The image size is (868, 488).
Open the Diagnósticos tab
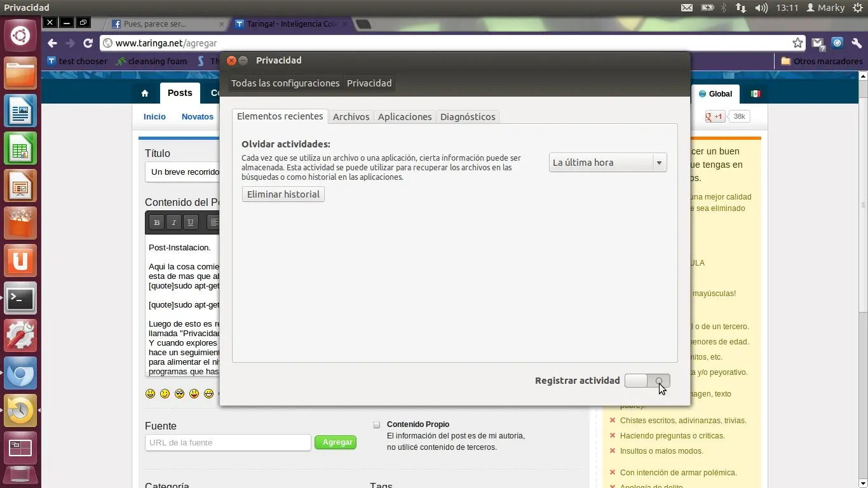(x=467, y=117)
